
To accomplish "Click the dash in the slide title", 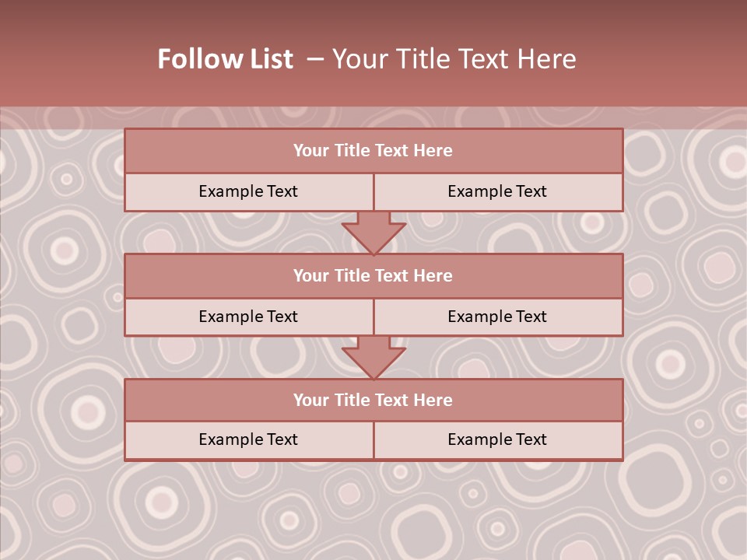I will (315, 59).
